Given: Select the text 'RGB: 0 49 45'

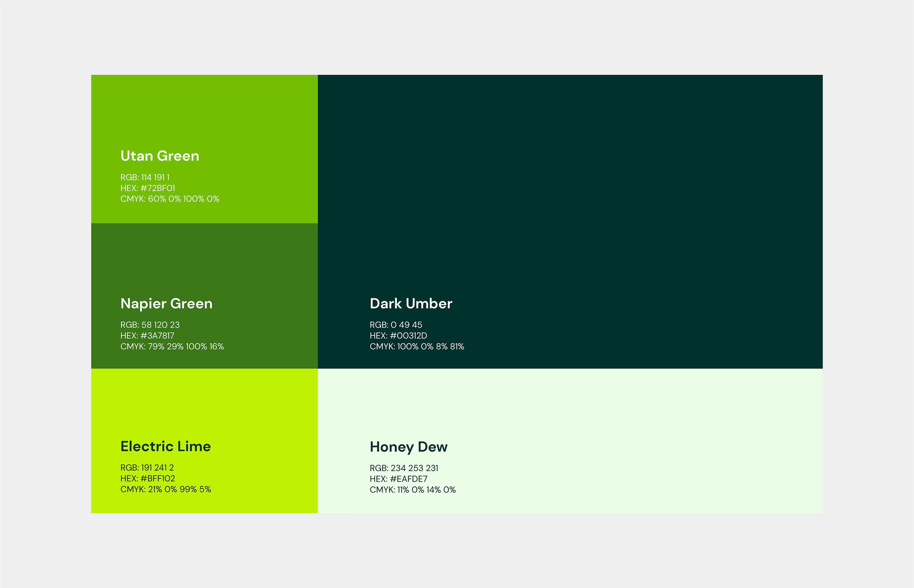Looking at the screenshot, I should (x=396, y=325).
